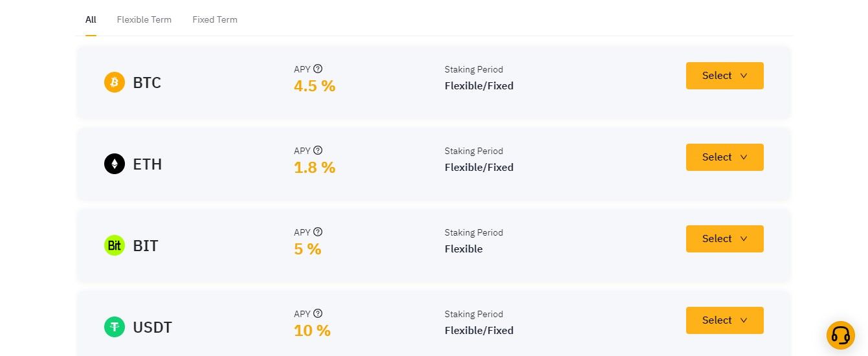The height and width of the screenshot is (356, 868).
Task: Expand the BIT Select dropdown
Action: tap(724, 239)
